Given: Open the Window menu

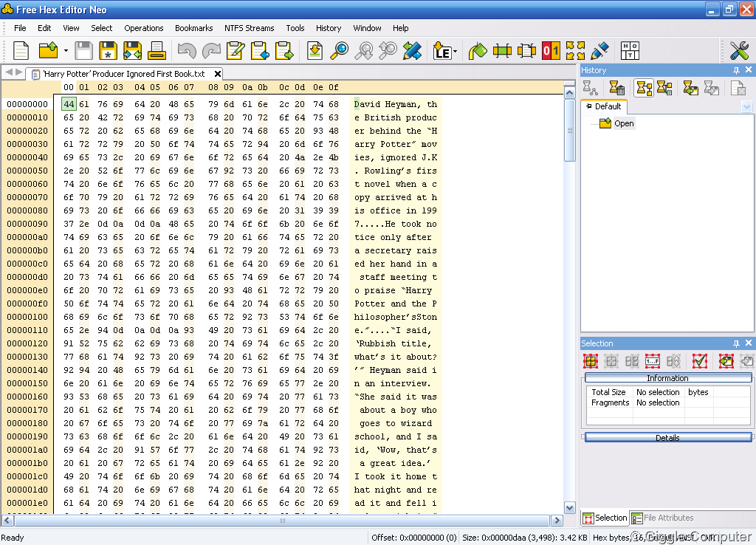Looking at the screenshot, I should tap(367, 28).
